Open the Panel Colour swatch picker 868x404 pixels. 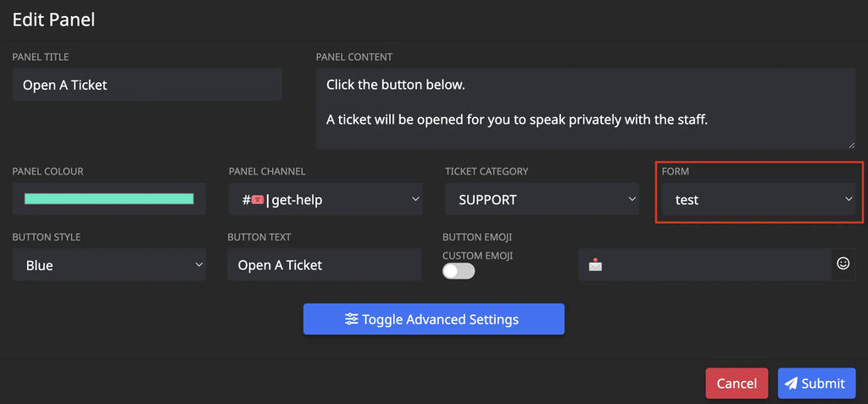click(109, 199)
